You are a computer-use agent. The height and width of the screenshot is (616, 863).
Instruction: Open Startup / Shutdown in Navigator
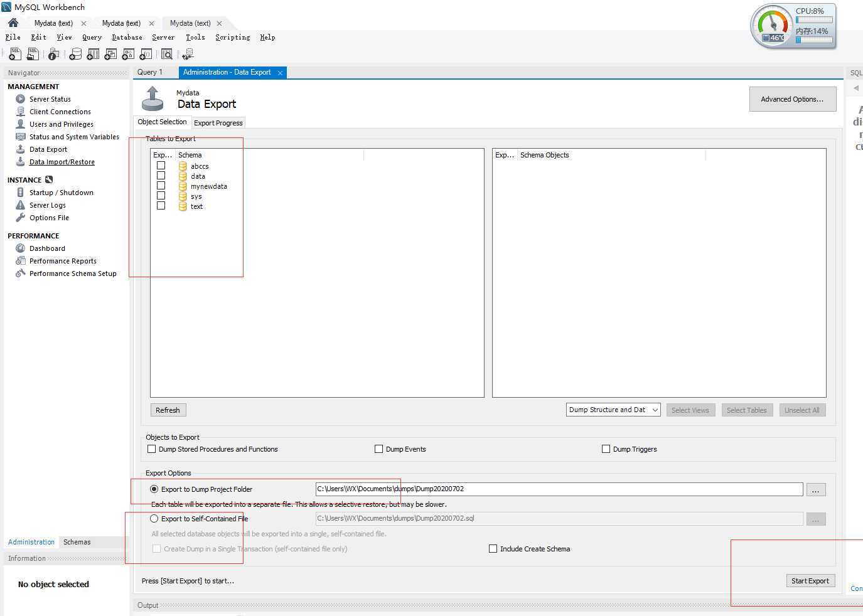pos(62,193)
